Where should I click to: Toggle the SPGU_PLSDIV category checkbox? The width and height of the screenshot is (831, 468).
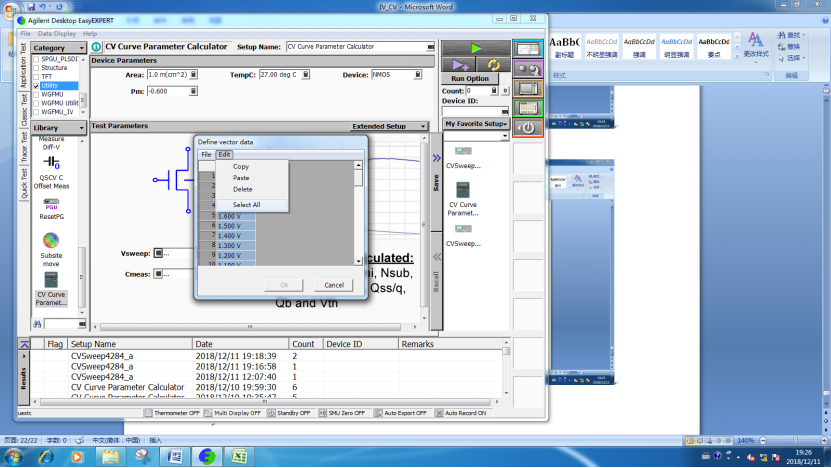(36, 59)
